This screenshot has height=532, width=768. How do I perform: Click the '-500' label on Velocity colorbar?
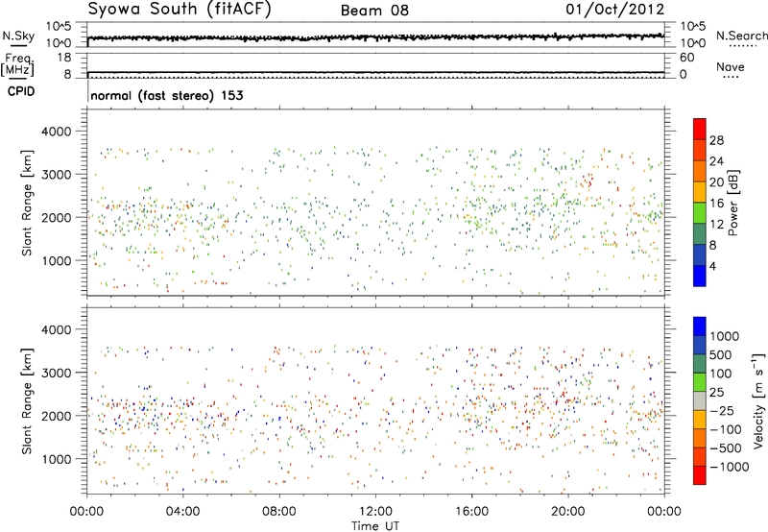pyautogui.click(x=726, y=447)
